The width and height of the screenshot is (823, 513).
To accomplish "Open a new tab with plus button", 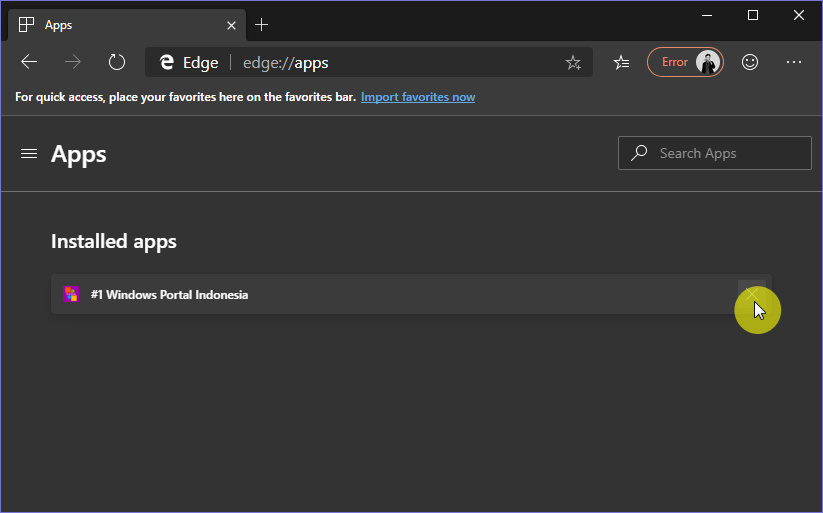I will (x=261, y=25).
